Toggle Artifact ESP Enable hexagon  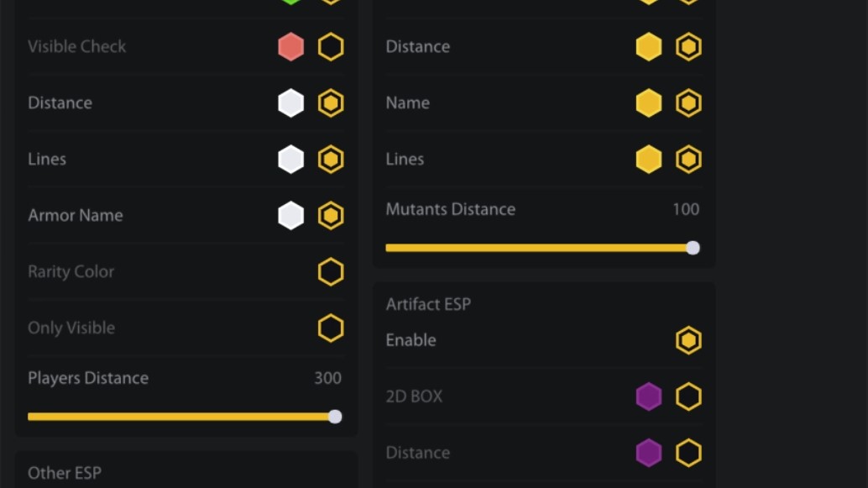(688, 340)
